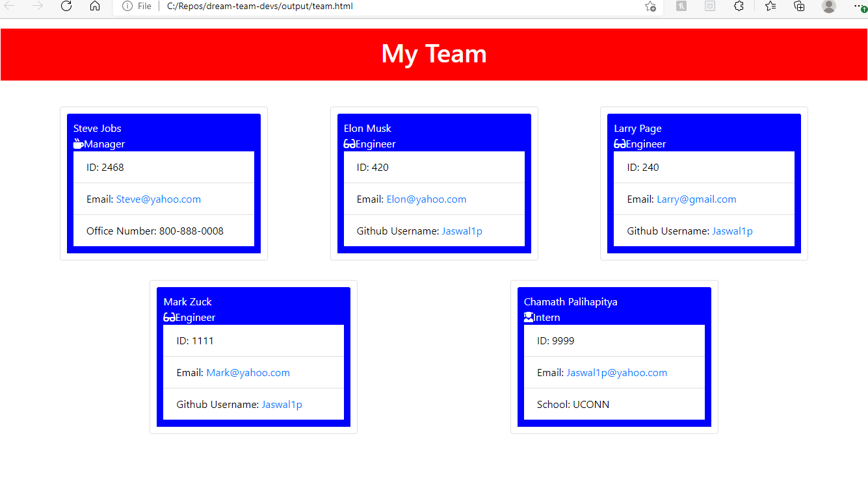Open the Steve@yahoo.com email link

158,199
